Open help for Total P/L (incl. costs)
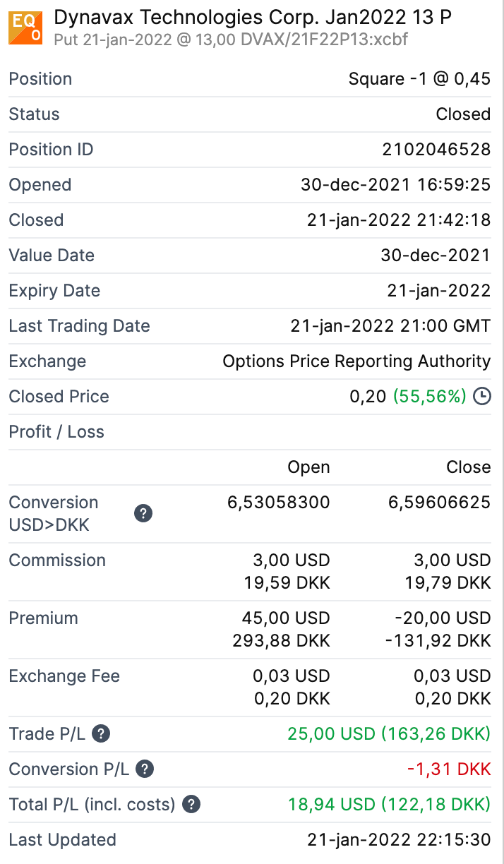Image resolution: width=504 pixels, height=864 pixels. coord(191,804)
